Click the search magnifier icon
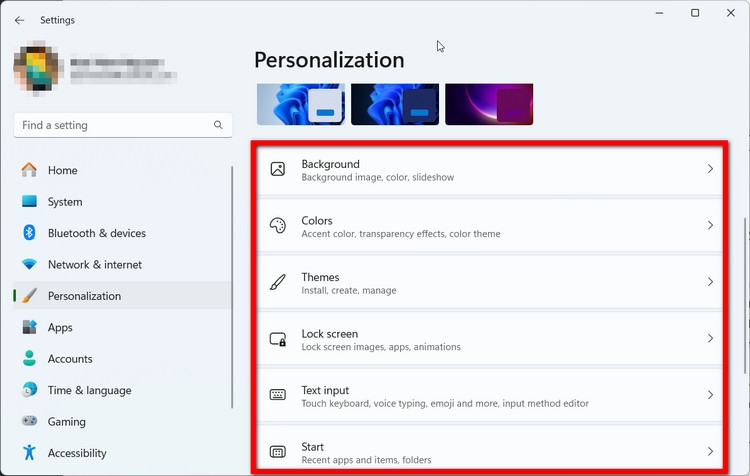This screenshot has width=750, height=476. coord(218,125)
